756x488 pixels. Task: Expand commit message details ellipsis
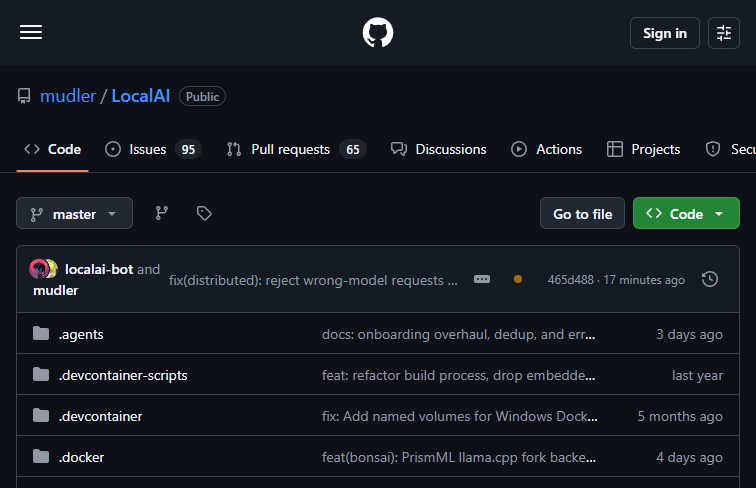coord(482,279)
